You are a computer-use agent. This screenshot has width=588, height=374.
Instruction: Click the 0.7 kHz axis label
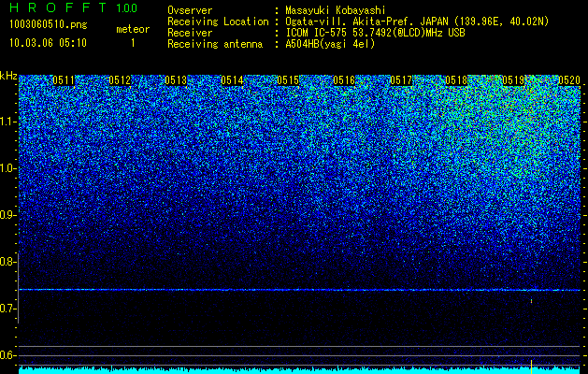pyautogui.click(x=8, y=309)
